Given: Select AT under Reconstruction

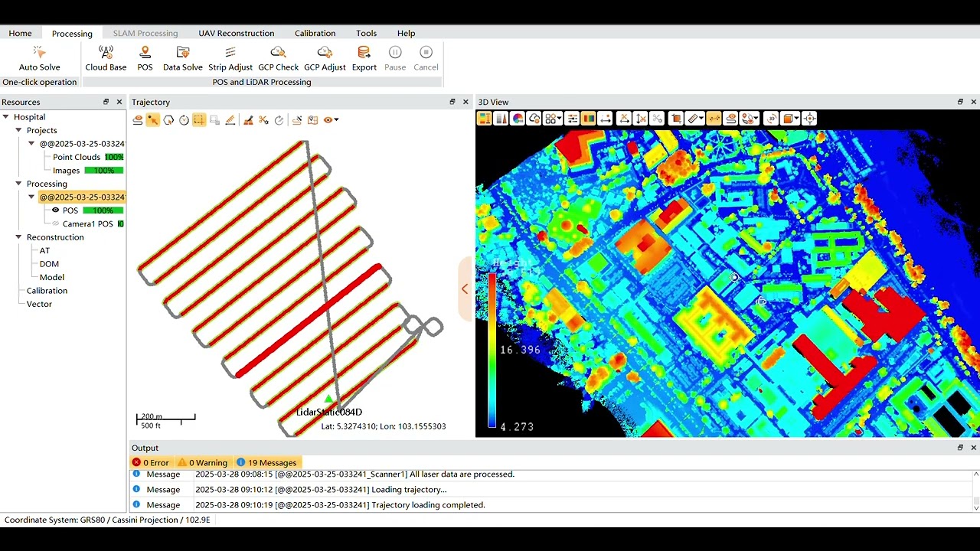Looking at the screenshot, I should coord(44,251).
